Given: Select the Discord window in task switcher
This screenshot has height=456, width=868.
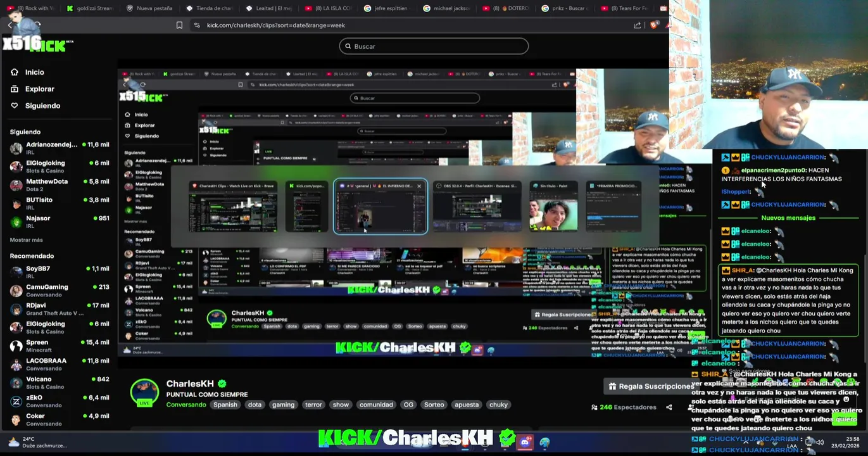Looking at the screenshot, I should (381, 206).
